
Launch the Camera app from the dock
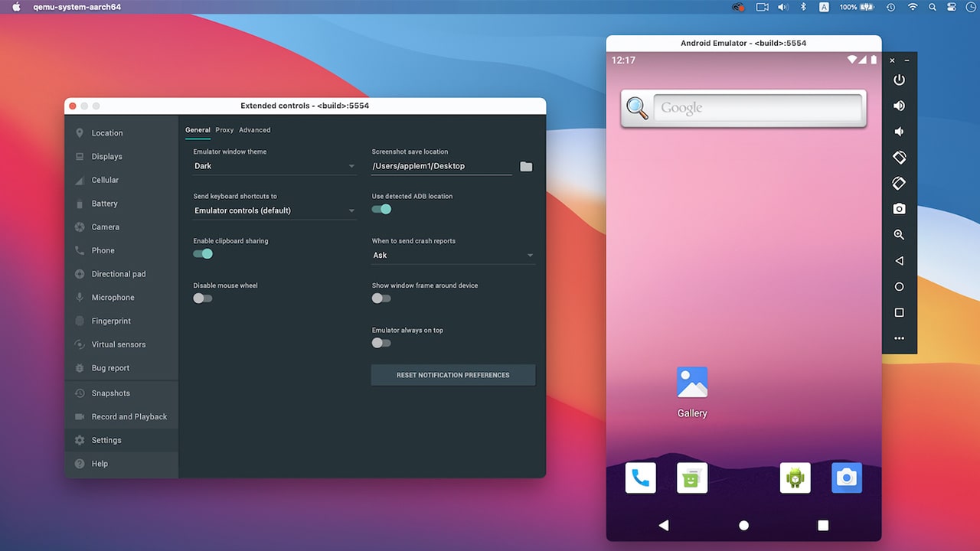pyautogui.click(x=846, y=477)
